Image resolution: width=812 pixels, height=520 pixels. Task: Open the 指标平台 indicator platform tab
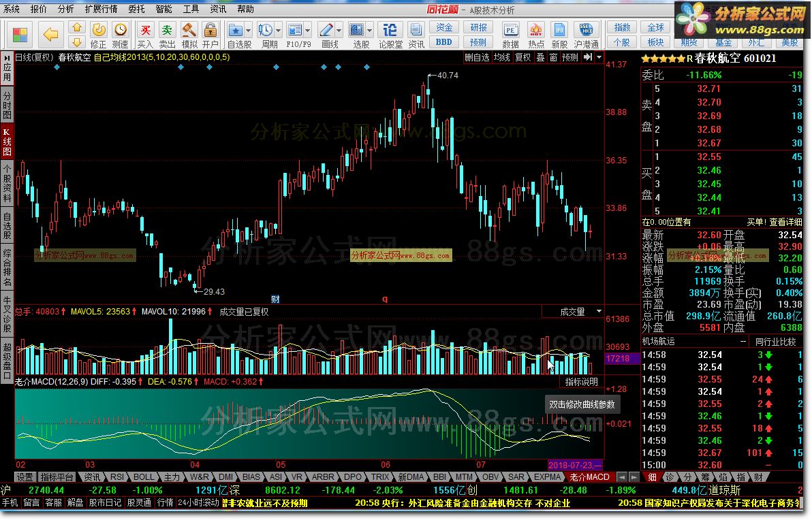click(57, 477)
